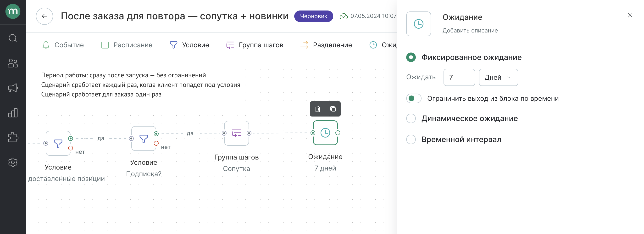The image size is (644, 234).
Task: Add Расписание block from toolbar
Action: point(127,45)
